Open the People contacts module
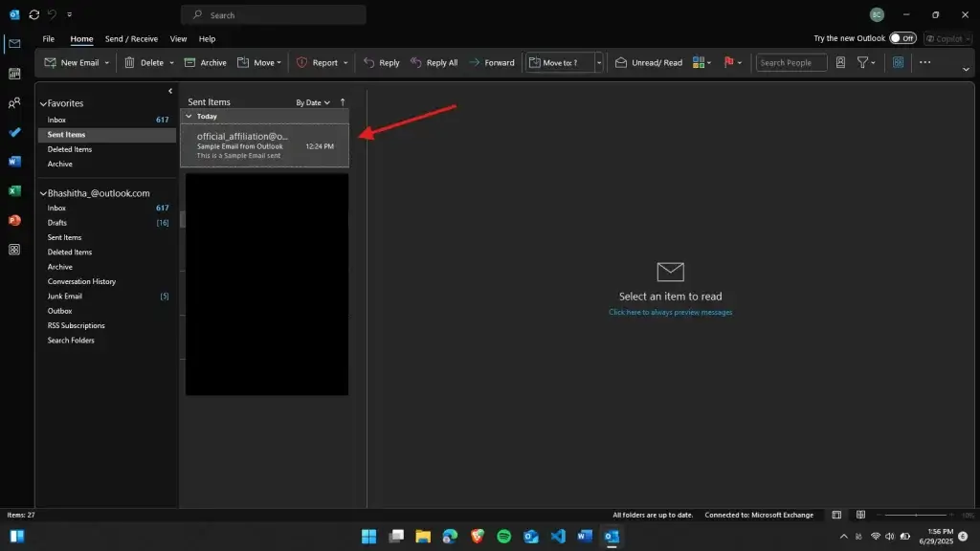 [14, 103]
